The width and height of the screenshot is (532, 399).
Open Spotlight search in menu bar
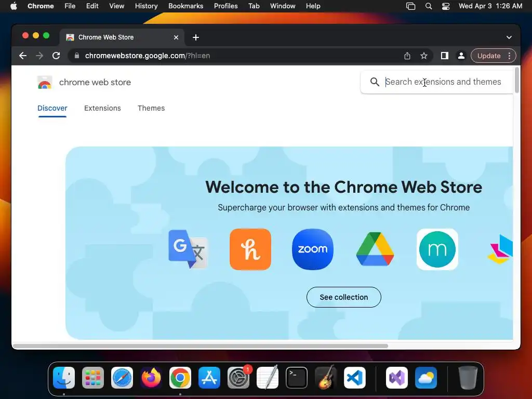[x=429, y=6]
